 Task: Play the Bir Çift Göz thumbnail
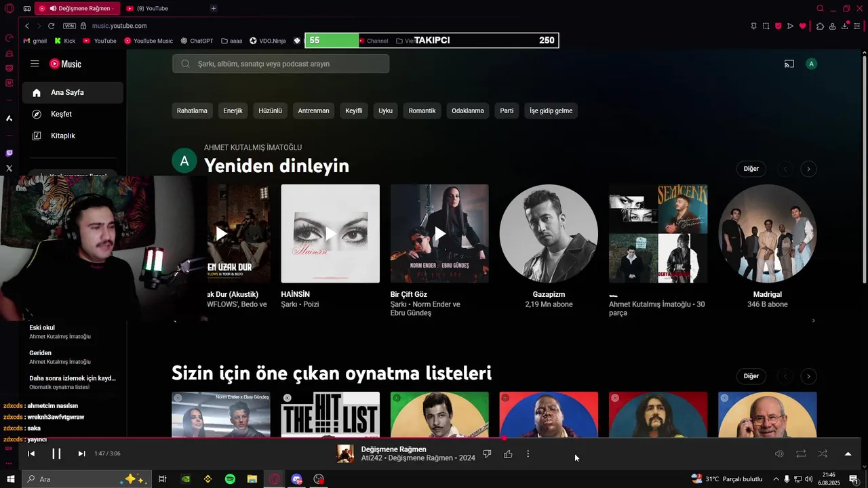coord(439,234)
